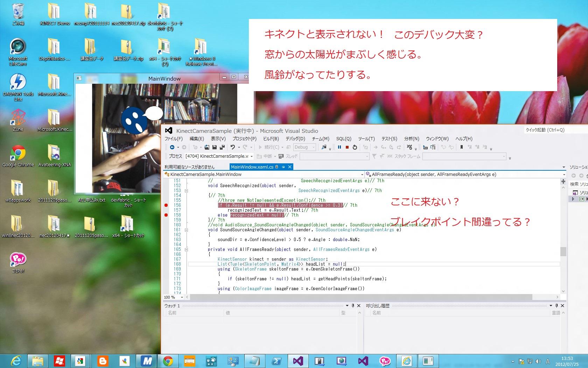Collapse the AllFramesReady method at line 165
The height and width of the screenshot is (368, 588).
click(187, 250)
